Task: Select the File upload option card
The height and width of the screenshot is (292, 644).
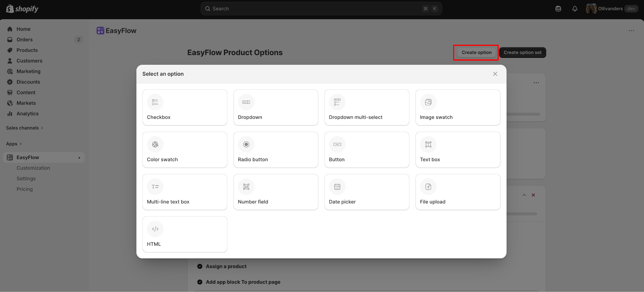Action: click(x=458, y=192)
